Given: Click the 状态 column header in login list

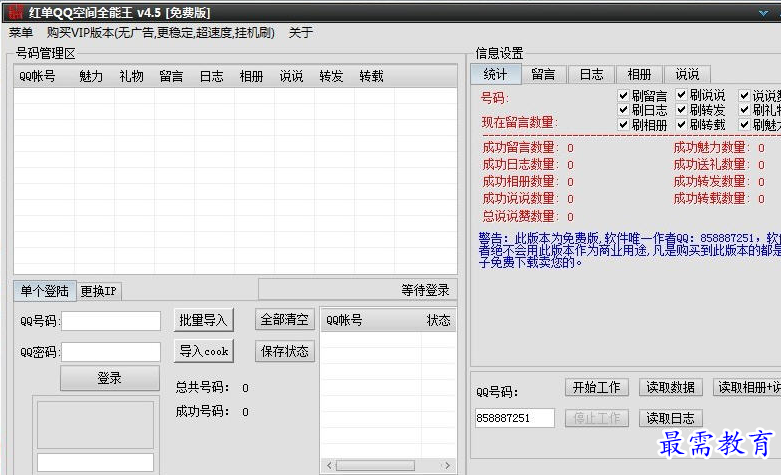Looking at the screenshot, I should pyautogui.click(x=438, y=321).
